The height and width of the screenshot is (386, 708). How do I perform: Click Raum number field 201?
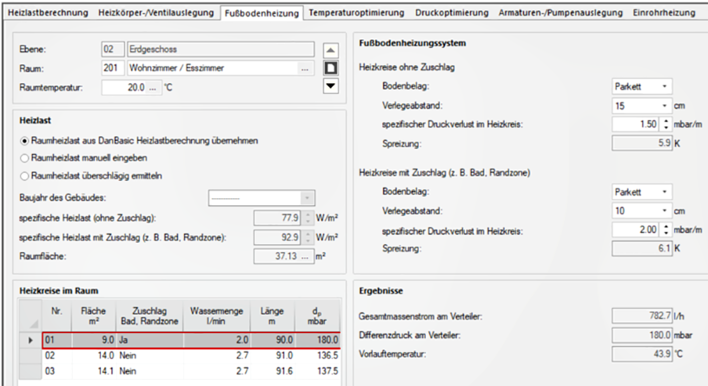pos(112,68)
